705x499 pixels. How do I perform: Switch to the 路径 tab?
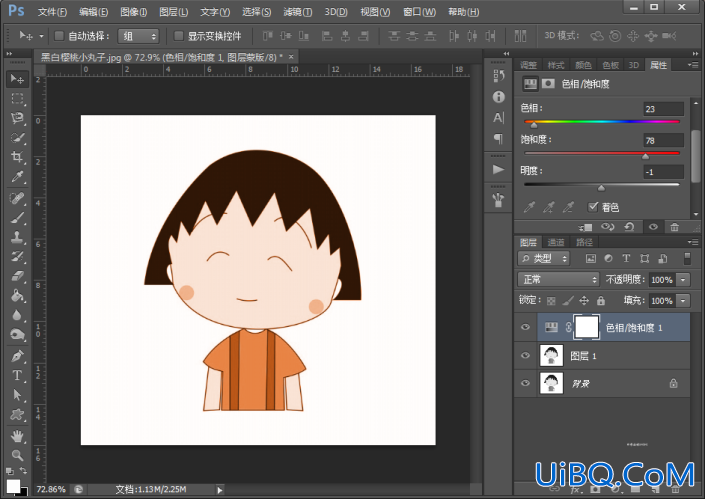pyautogui.click(x=584, y=243)
